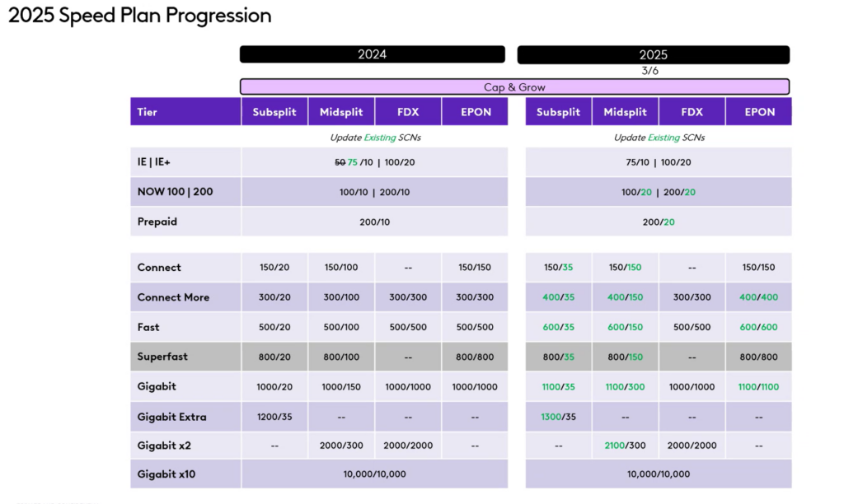Click the 2025 NOW cell '100/20 | 200/20'
The image size is (844, 504).
point(659,192)
